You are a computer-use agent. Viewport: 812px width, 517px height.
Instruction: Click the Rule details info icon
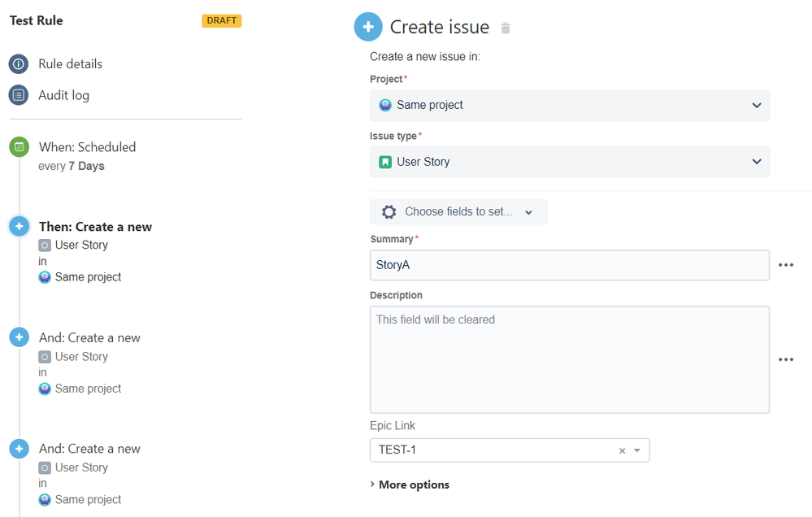19,63
